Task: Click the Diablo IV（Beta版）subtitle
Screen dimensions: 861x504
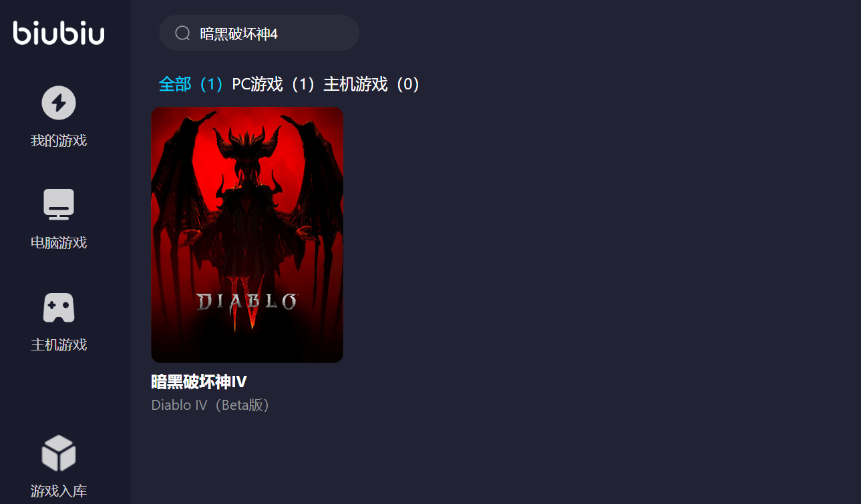Action: pyautogui.click(x=210, y=405)
